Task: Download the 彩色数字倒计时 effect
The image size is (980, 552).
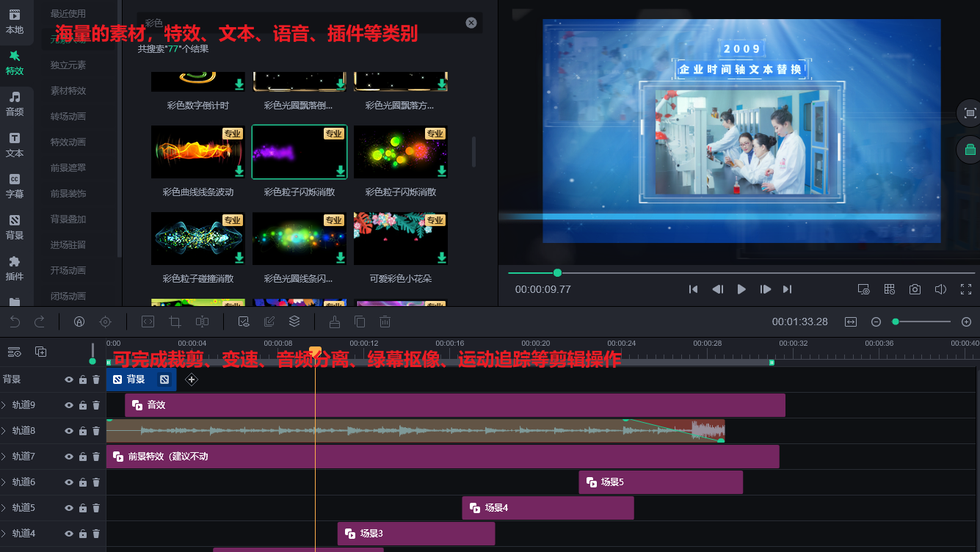Action: click(239, 84)
